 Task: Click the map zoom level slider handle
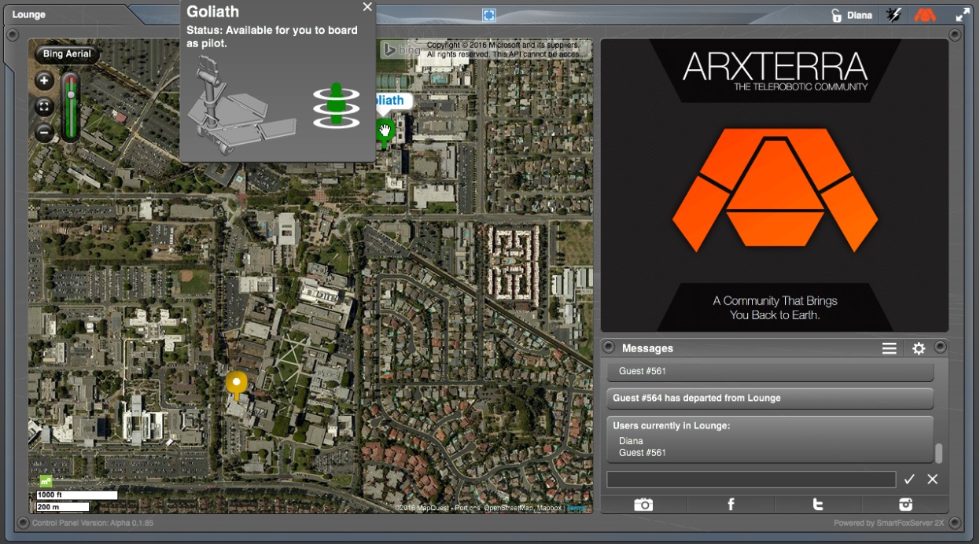click(x=71, y=94)
